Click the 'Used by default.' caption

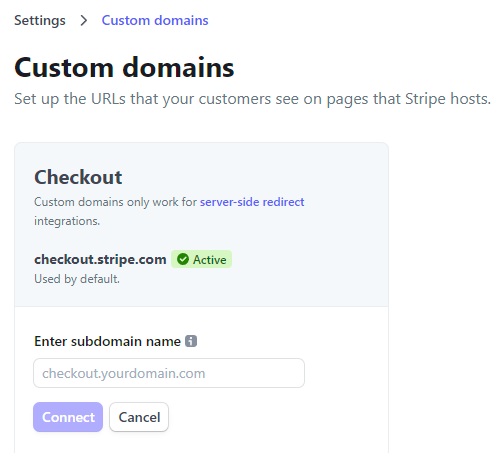[77, 279]
